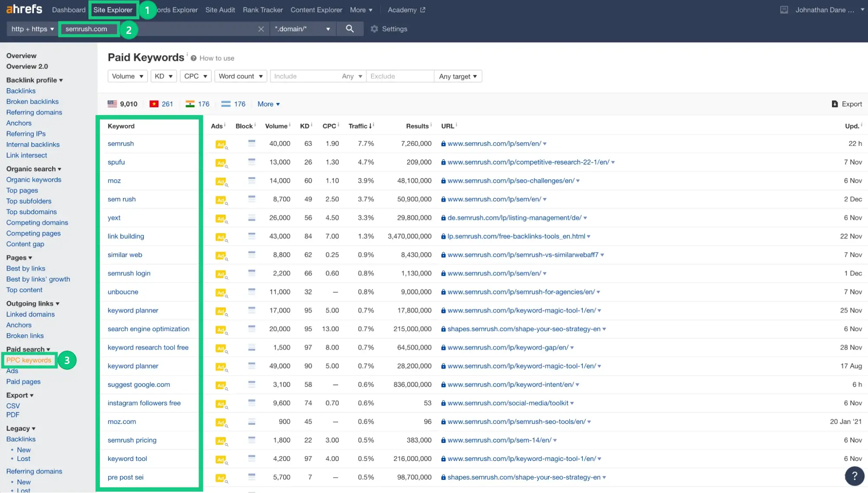Image resolution: width=868 pixels, height=493 pixels.
Task: Open Site Audit
Action: 220,10
